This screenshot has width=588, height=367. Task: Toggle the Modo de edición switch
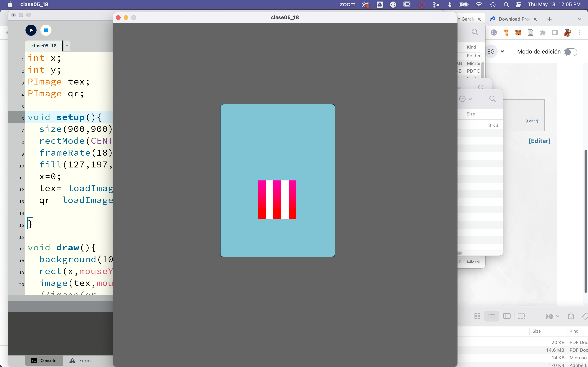coord(570,52)
